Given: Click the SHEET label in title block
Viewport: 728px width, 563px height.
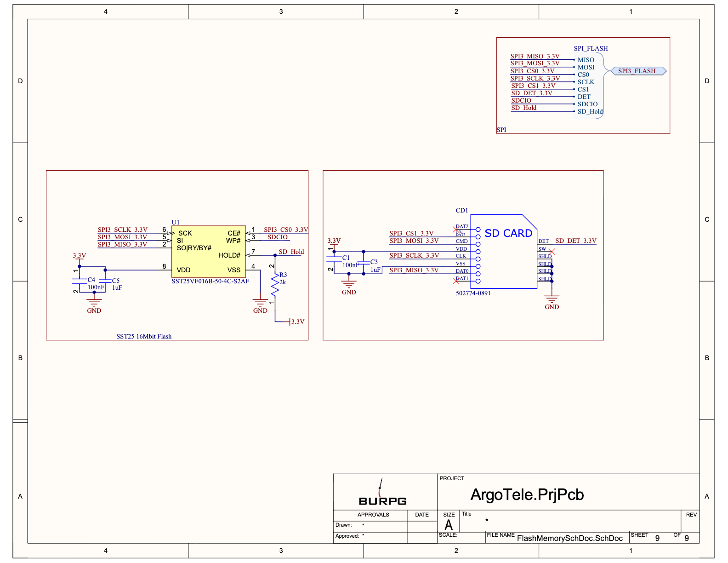Looking at the screenshot, I should (x=639, y=535).
